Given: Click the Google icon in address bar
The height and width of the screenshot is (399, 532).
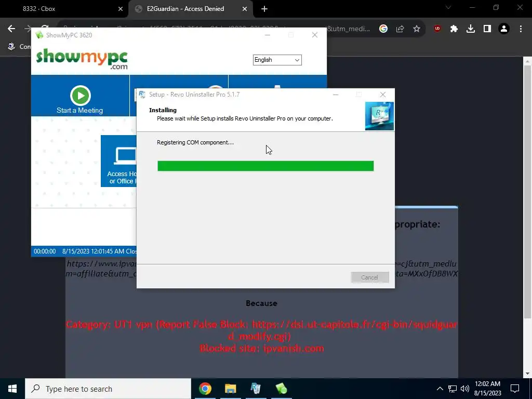Looking at the screenshot, I should pos(383,29).
